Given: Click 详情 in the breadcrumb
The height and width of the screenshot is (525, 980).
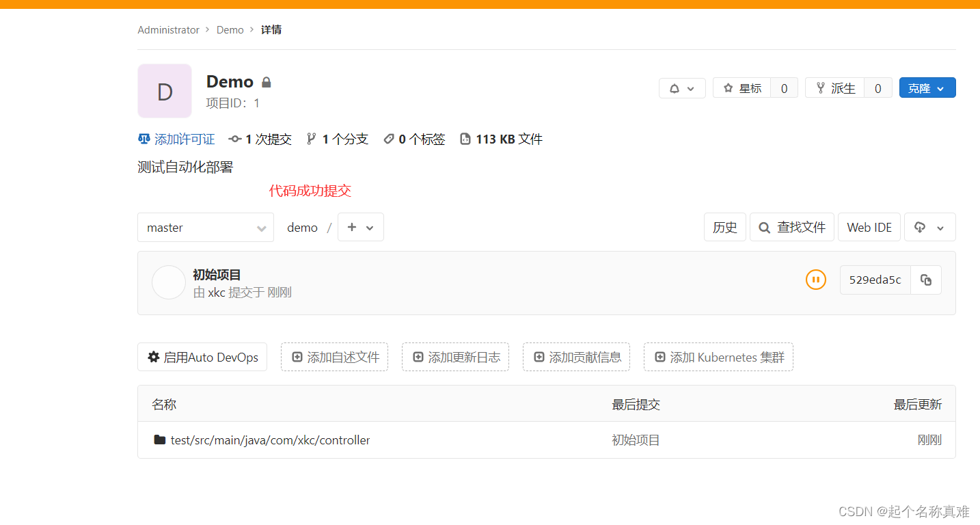Looking at the screenshot, I should (271, 30).
